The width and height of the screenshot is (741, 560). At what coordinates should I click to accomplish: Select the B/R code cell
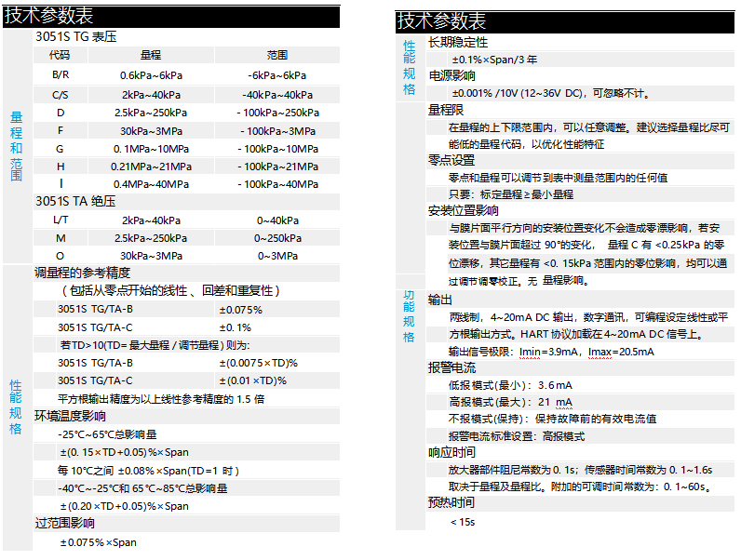point(60,74)
